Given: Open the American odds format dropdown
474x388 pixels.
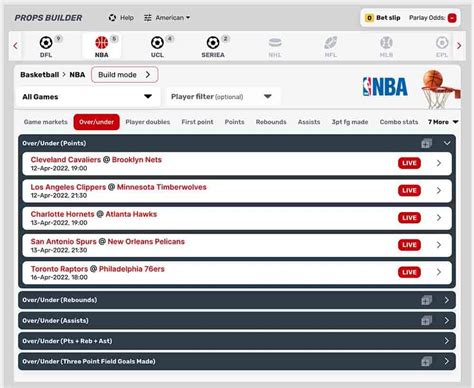Looking at the screenshot, I should click(173, 18).
